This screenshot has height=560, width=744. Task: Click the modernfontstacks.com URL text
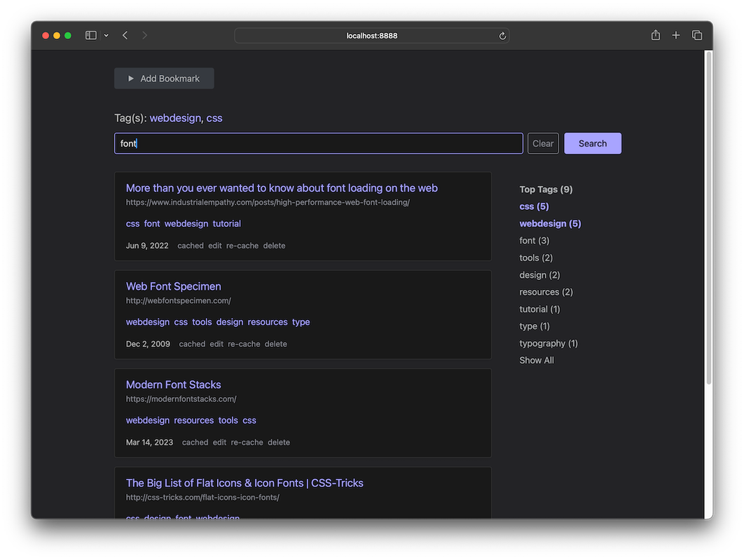(x=181, y=399)
